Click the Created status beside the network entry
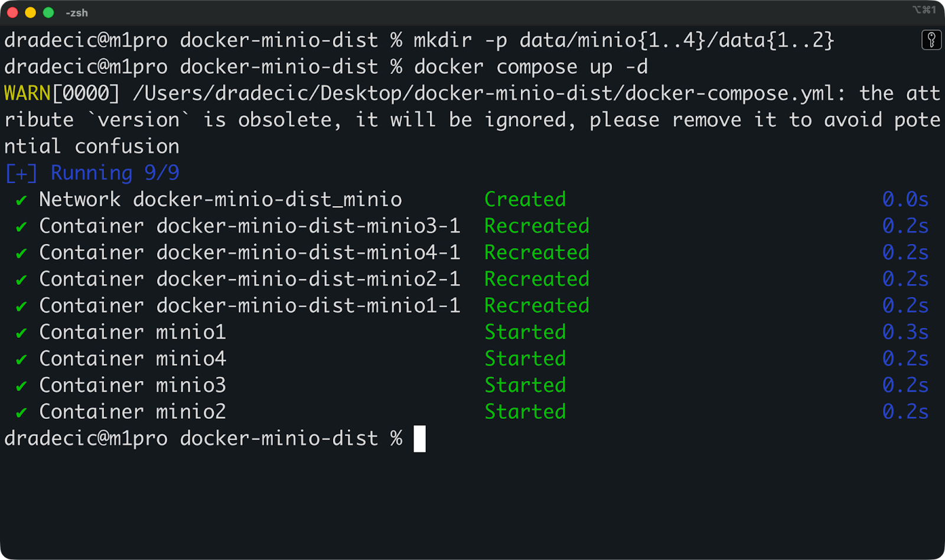The height and width of the screenshot is (560, 945). (x=524, y=199)
